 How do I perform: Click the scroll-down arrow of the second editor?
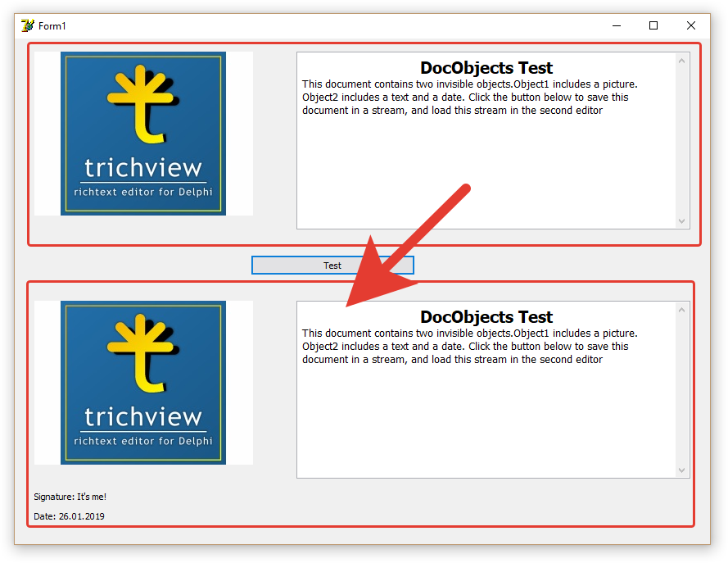tap(681, 470)
